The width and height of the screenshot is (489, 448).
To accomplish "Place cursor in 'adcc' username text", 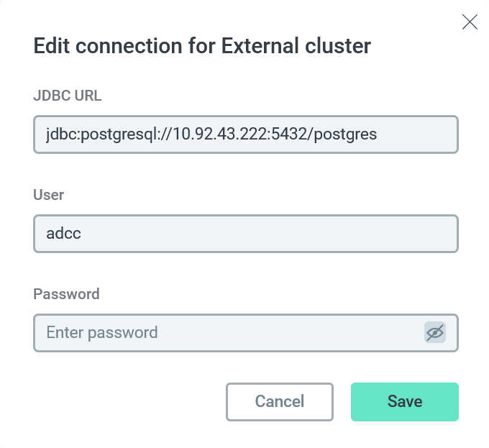I will [x=63, y=234].
